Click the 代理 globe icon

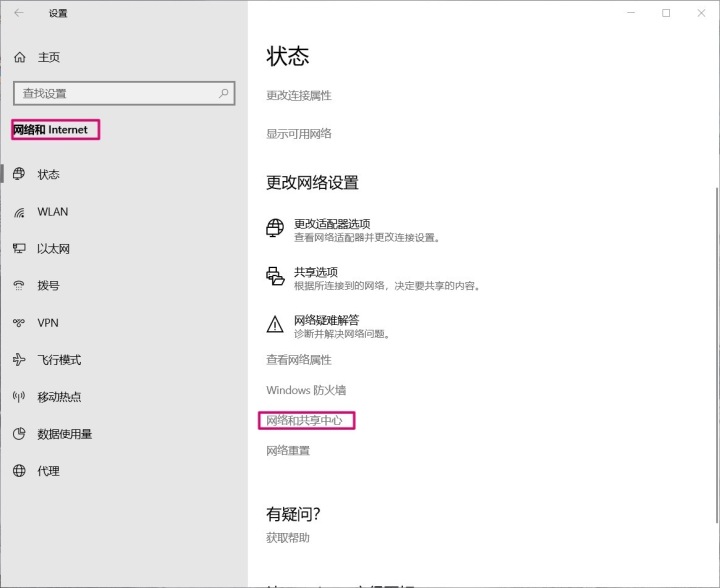click(19, 470)
